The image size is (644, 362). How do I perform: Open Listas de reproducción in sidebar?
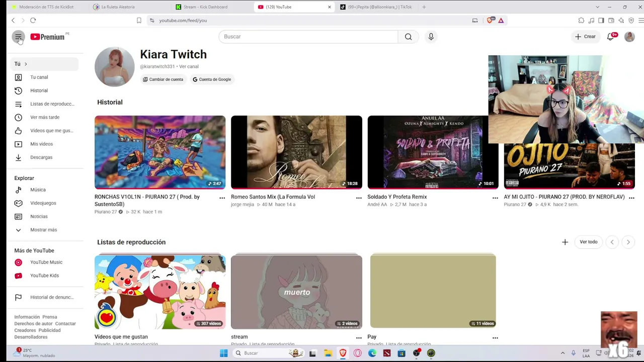pos(44,104)
